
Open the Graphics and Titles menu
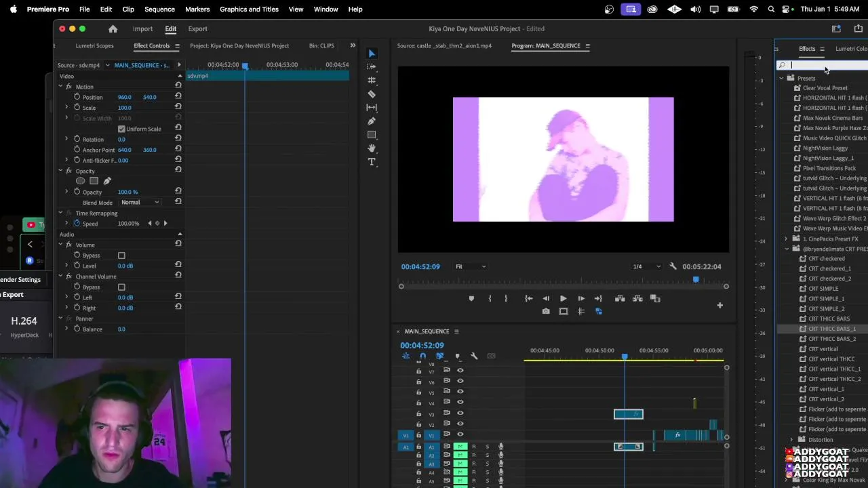coord(249,9)
